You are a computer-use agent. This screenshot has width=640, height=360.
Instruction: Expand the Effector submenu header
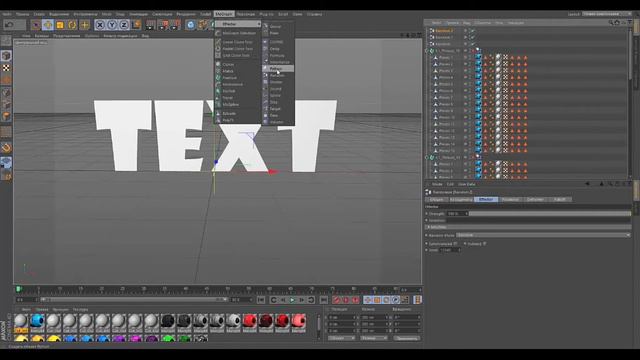click(x=238, y=24)
